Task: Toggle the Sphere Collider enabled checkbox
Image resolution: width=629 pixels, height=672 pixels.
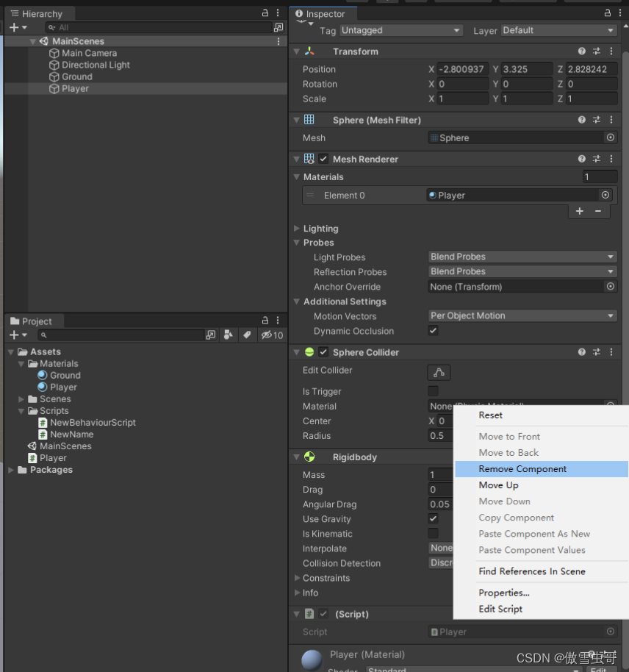Action: (x=323, y=352)
